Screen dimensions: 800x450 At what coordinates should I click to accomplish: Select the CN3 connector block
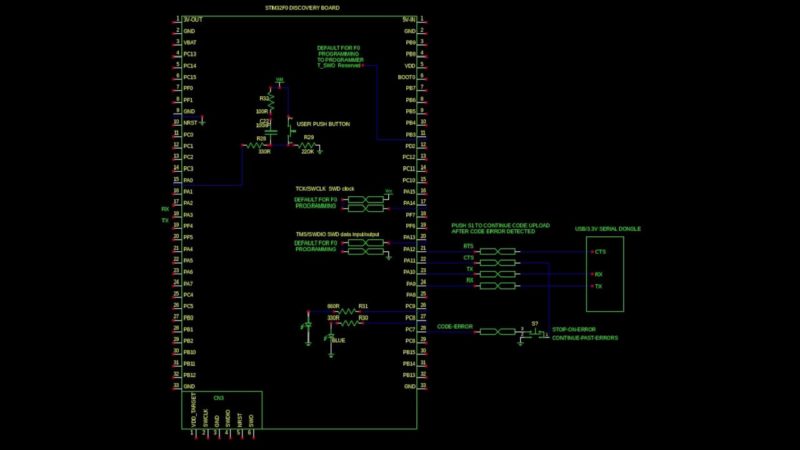coord(222,410)
